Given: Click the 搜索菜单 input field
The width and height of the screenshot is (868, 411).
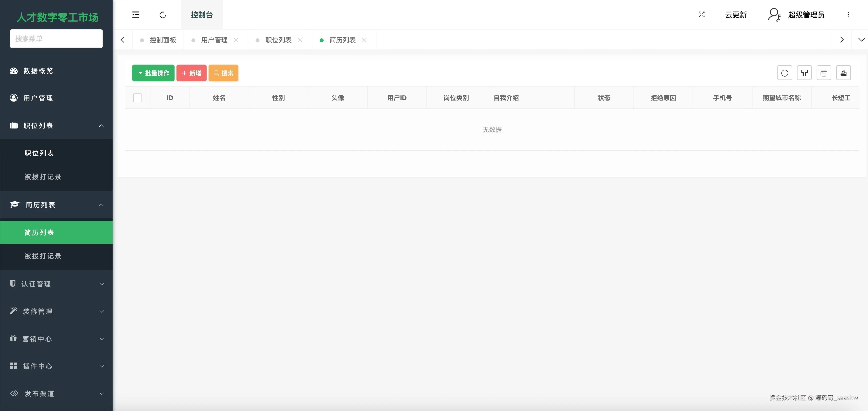Looking at the screenshot, I should [x=56, y=39].
